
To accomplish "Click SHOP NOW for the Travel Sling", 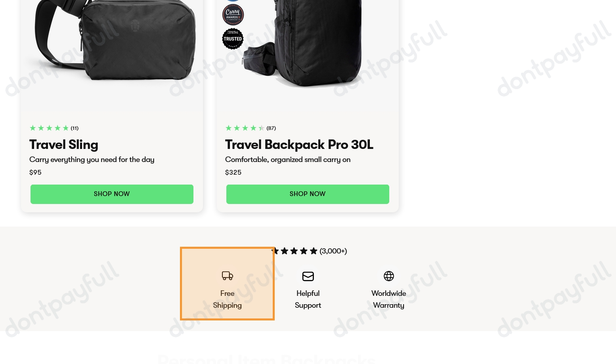I will [x=112, y=194].
